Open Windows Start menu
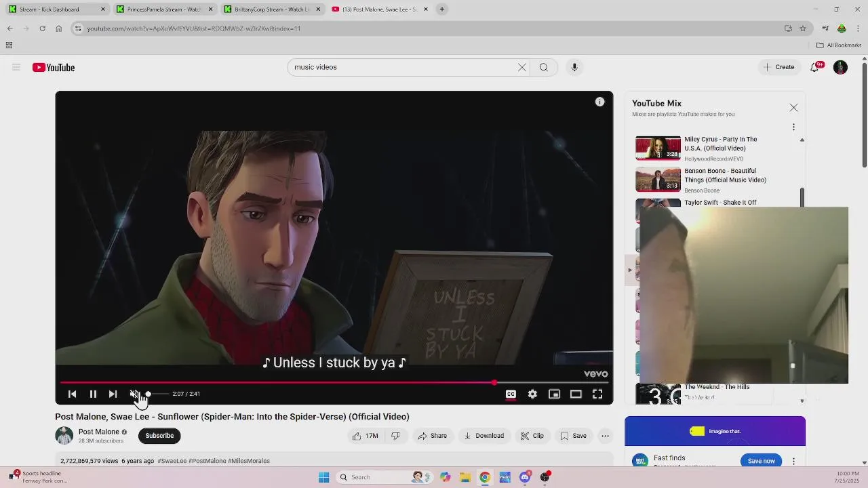Viewport: 868px width, 488px height. pos(323,477)
